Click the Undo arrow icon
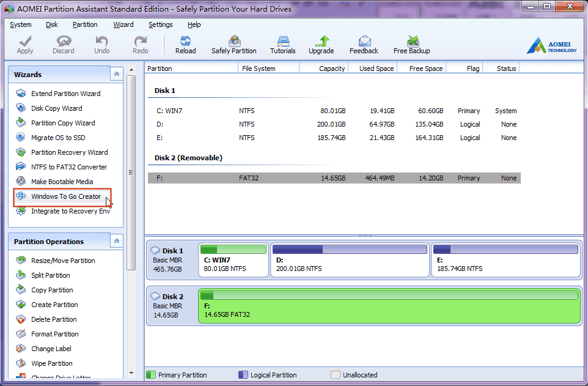 point(101,41)
